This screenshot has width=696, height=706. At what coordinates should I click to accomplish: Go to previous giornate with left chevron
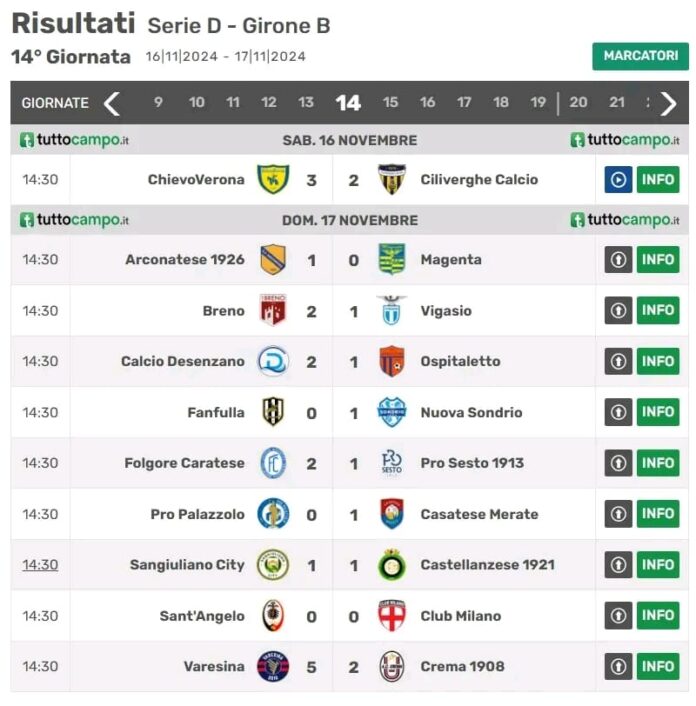pyautogui.click(x=112, y=104)
